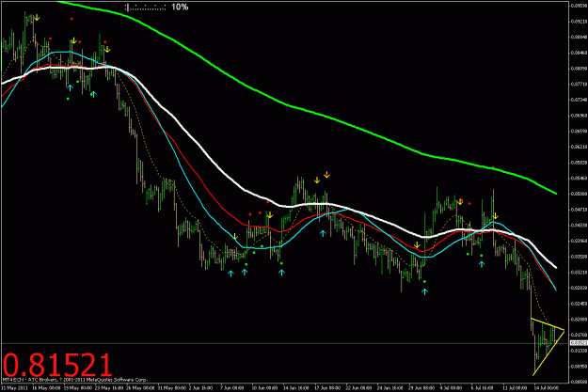Click the yellow down arrow at July peak
The width and height of the screenshot is (588, 392).
click(496, 216)
